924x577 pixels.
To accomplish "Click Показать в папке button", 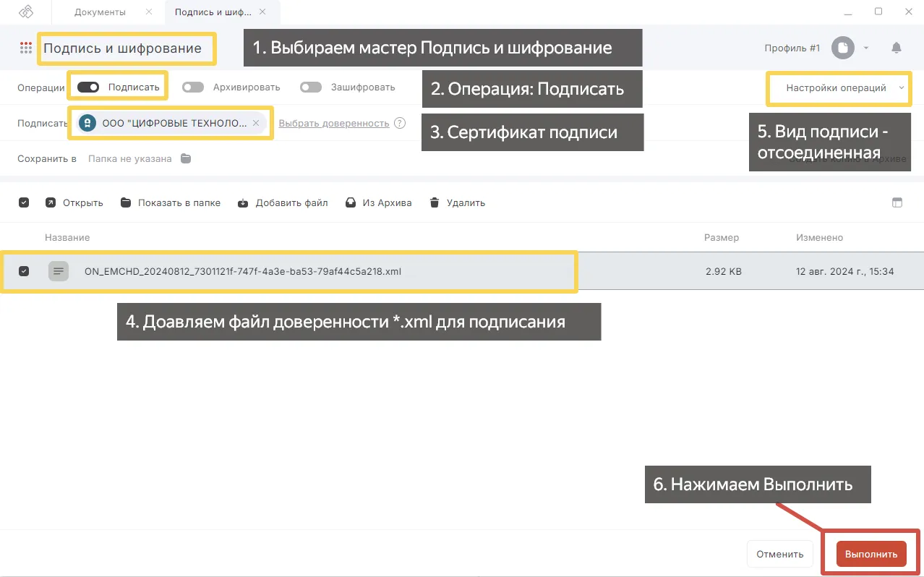I will coord(171,202).
